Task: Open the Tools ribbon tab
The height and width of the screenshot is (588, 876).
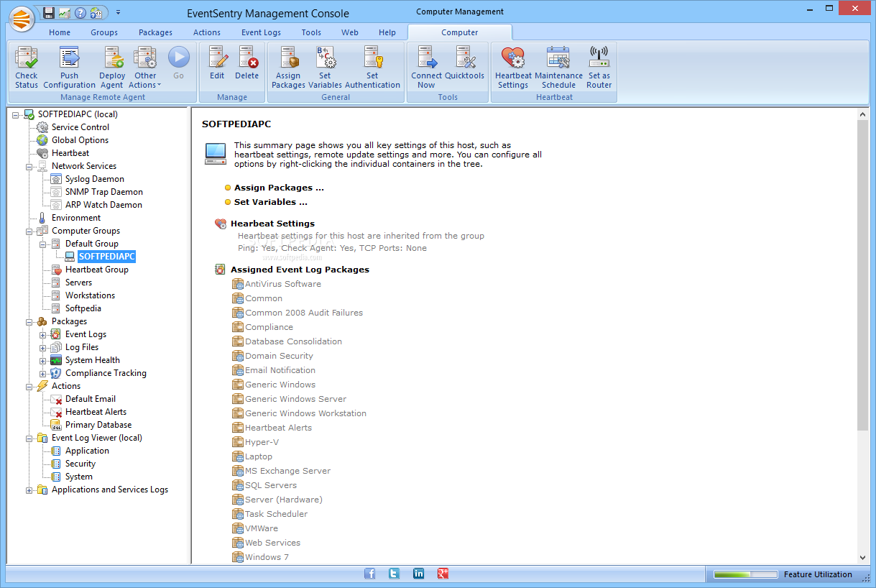Action: coord(311,32)
